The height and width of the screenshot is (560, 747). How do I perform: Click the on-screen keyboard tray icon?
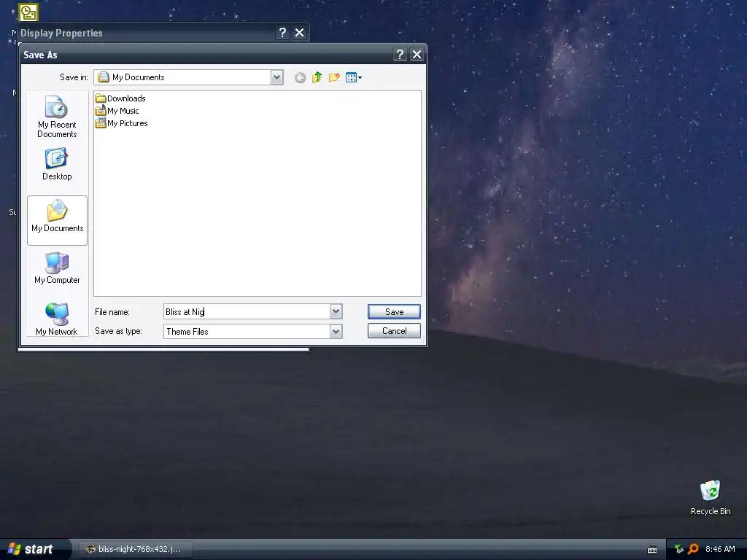pyautogui.click(x=652, y=550)
